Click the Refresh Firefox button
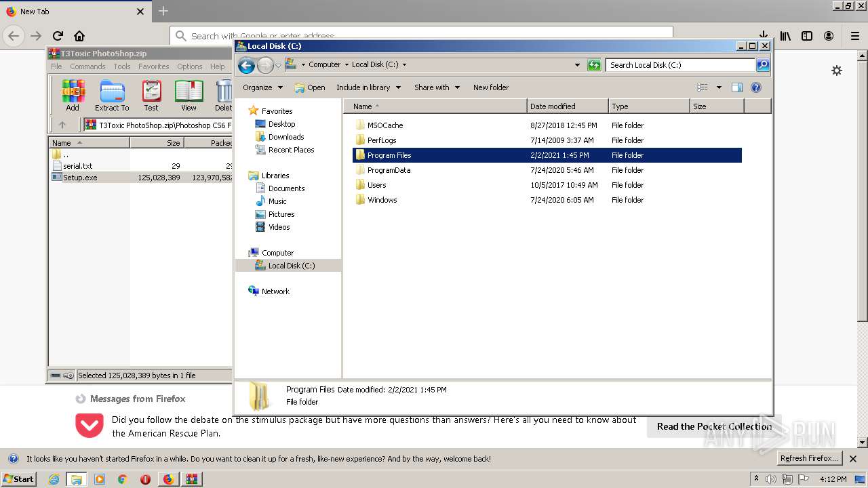 tap(810, 458)
